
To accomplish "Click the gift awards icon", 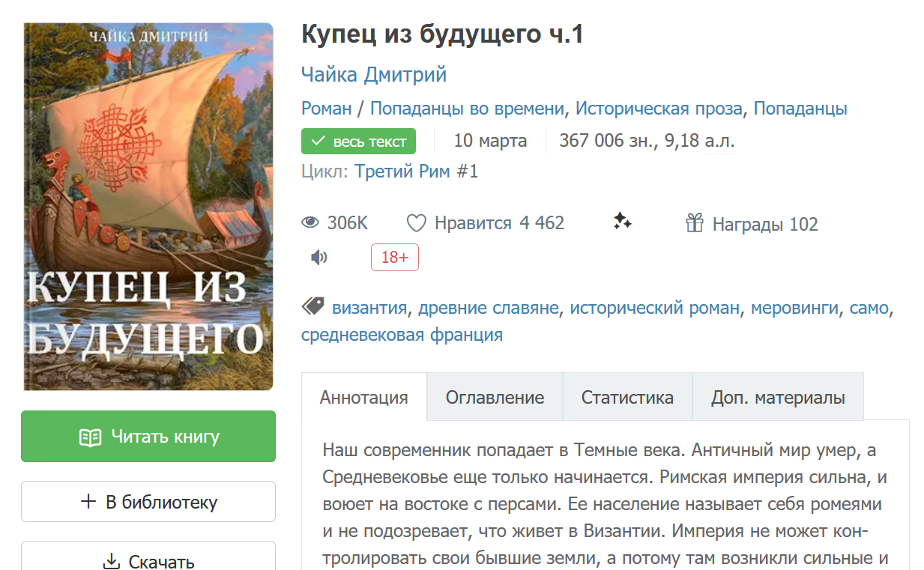I will pyautogui.click(x=695, y=222).
